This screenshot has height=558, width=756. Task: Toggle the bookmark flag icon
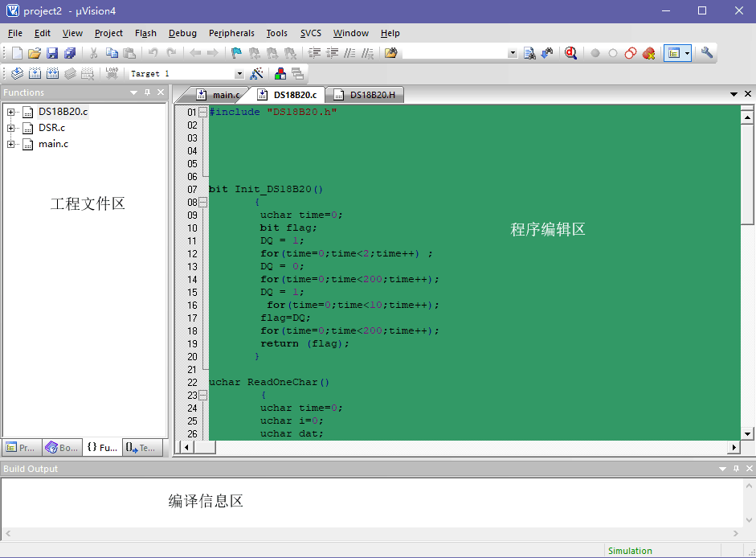[236, 53]
